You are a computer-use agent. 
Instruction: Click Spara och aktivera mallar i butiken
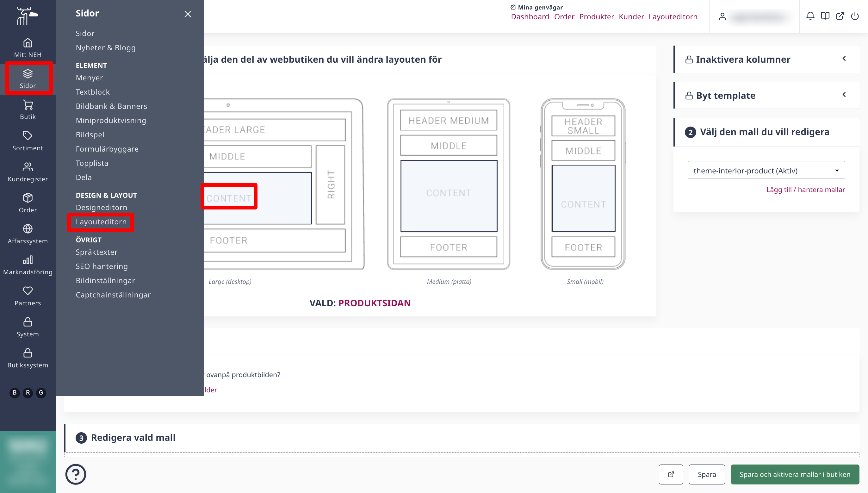point(795,474)
